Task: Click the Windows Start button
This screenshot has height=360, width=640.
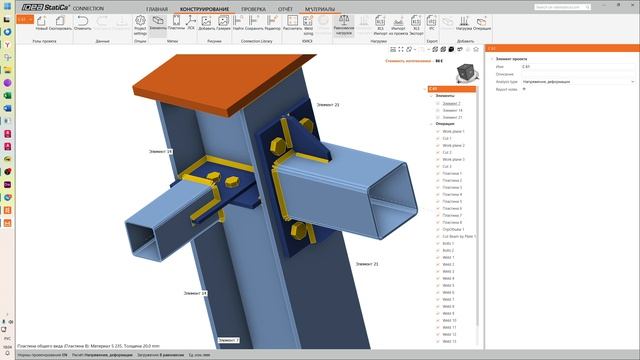Action: point(7,6)
